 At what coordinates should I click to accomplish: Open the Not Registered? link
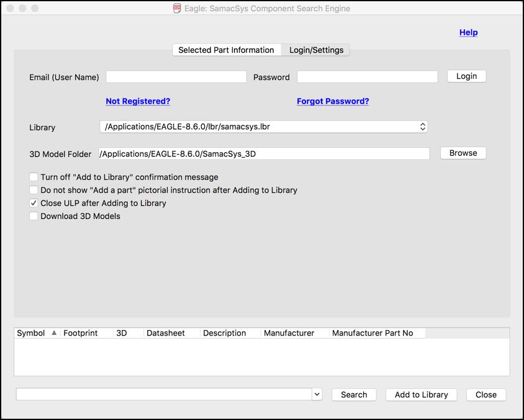point(138,101)
